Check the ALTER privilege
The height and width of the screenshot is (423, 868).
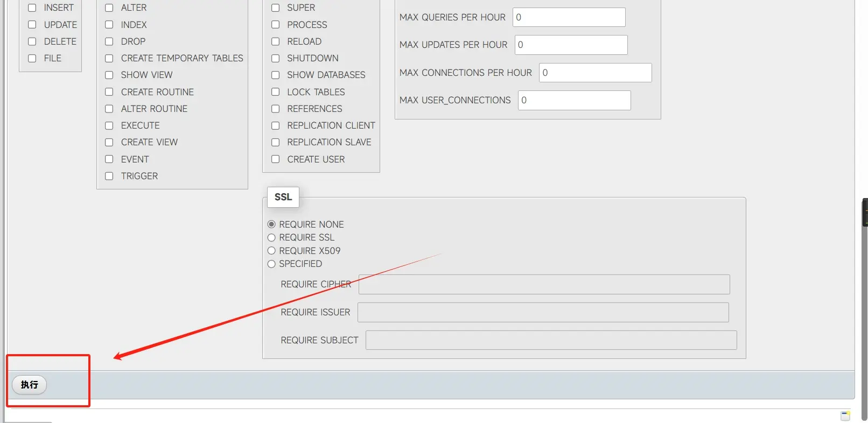click(109, 8)
